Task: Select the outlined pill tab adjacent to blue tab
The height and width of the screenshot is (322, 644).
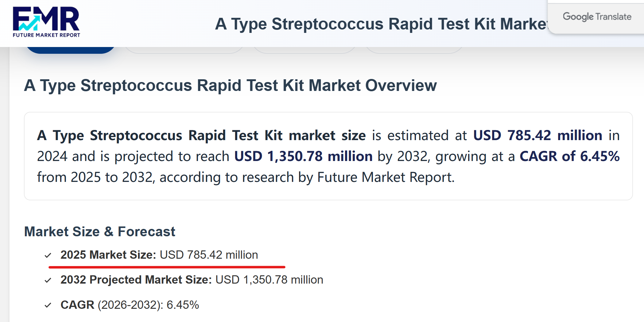Action: 184,50
